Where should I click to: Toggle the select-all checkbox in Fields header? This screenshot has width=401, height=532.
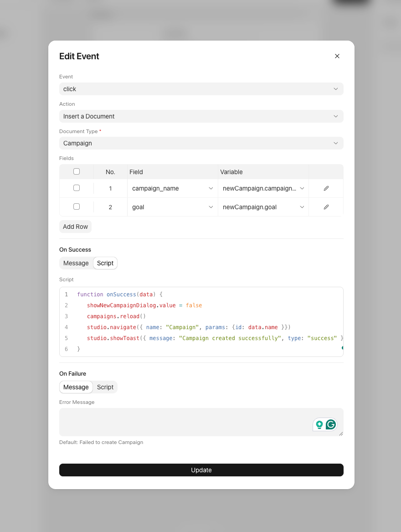tap(77, 172)
